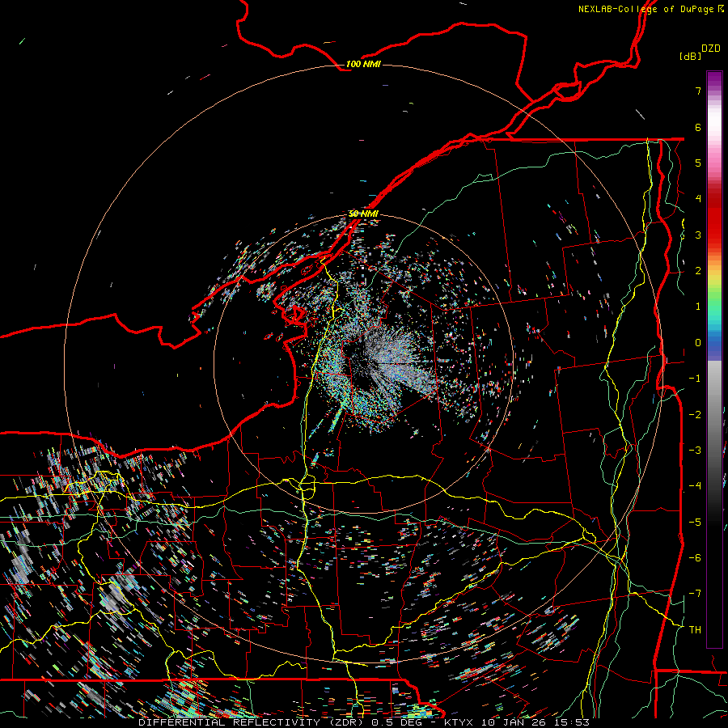Select the ZDR color scale bar
Screen dimensions: 728x728
pyautogui.click(x=714, y=359)
